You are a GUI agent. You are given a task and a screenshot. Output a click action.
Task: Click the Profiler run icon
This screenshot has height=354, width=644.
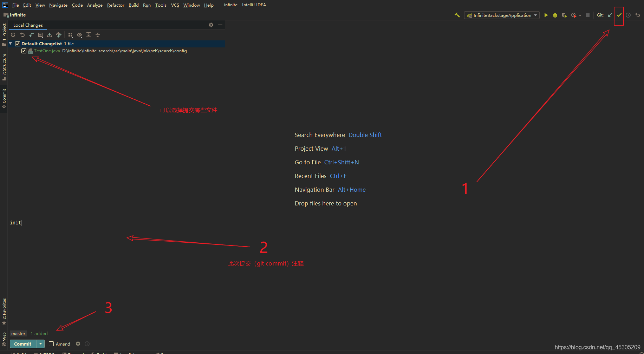tap(573, 15)
